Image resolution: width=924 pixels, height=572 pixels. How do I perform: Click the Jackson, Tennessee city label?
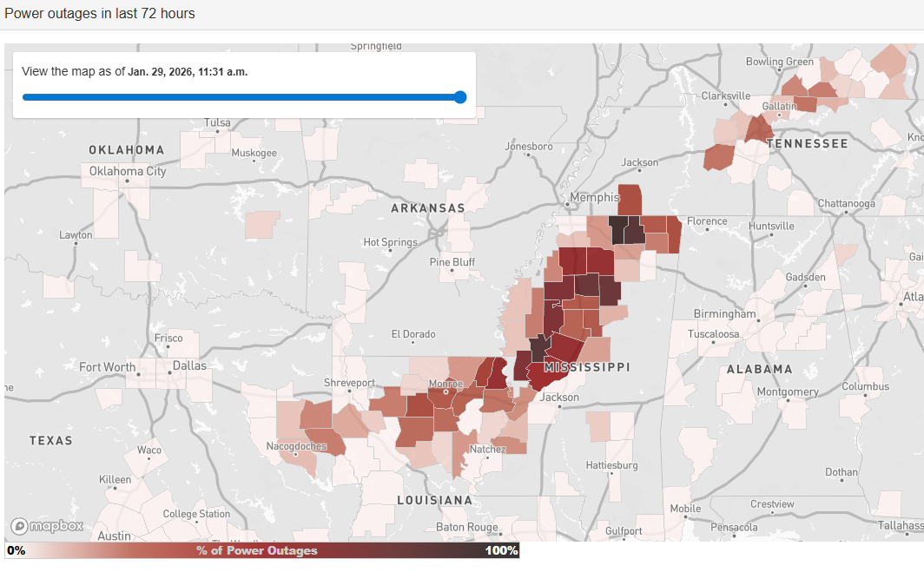coord(639,162)
